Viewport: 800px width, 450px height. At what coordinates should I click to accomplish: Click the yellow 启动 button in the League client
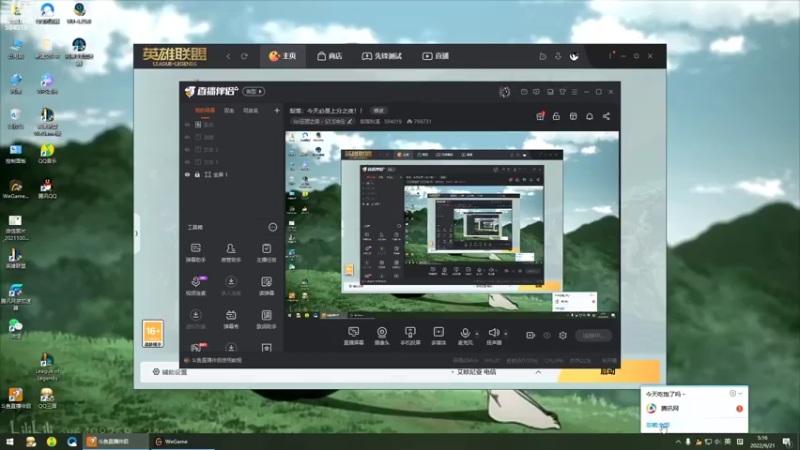pyautogui.click(x=609, y=371)
